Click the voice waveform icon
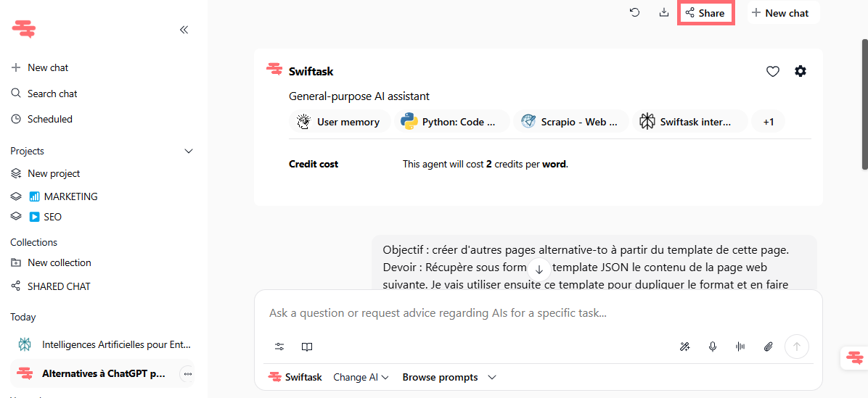Viewport: 868px width, 398px height. (740, 347)
